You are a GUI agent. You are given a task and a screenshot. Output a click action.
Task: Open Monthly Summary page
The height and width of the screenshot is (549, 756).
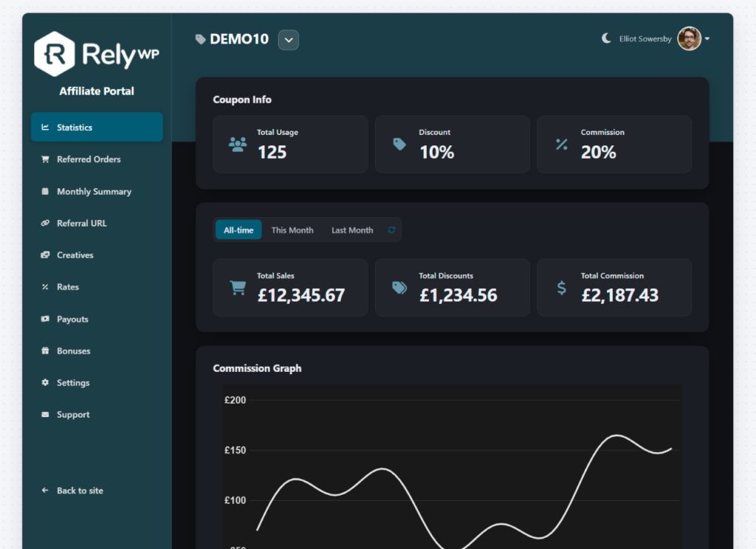coord(97,191)
